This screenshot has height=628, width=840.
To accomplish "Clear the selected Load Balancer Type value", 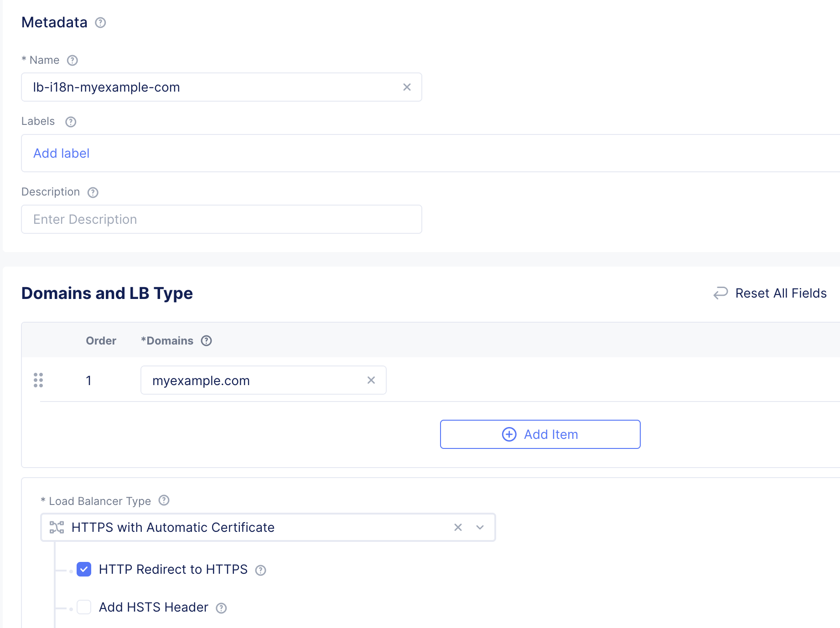I will point(458,527).
